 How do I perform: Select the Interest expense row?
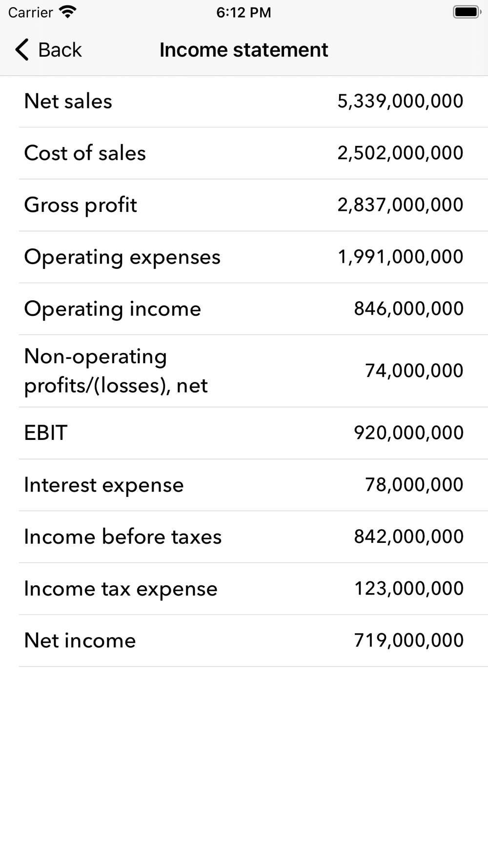click(x=244, y=485)
